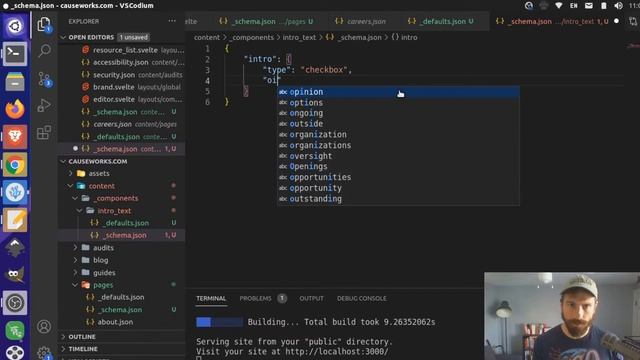Open the EN keyboard layout indicator
The image size is (640, 360).
(x=573, y=5)
